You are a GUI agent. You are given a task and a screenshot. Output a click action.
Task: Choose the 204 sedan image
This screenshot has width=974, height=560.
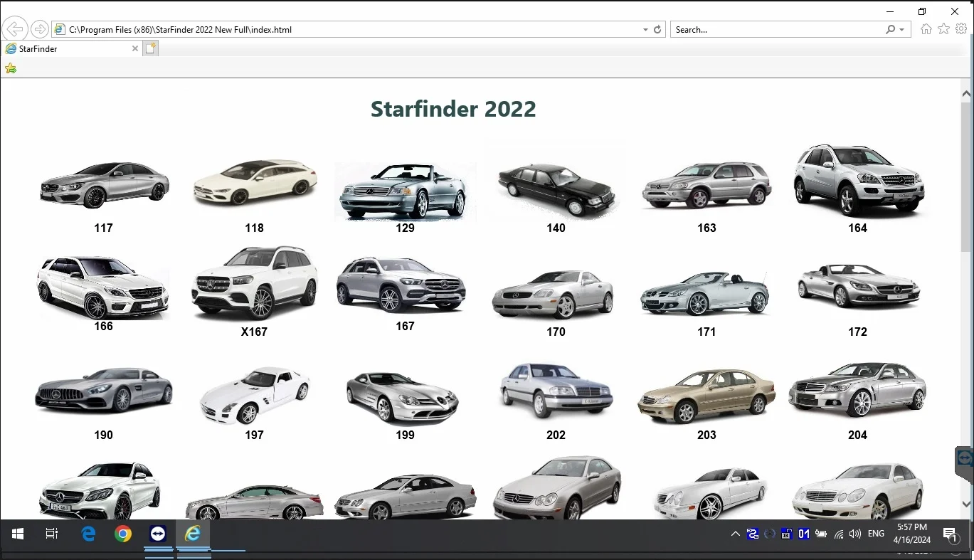[857, 389]
